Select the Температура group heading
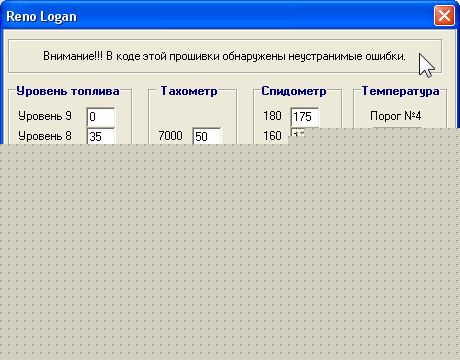460x360 pixels. click(400, 91)
